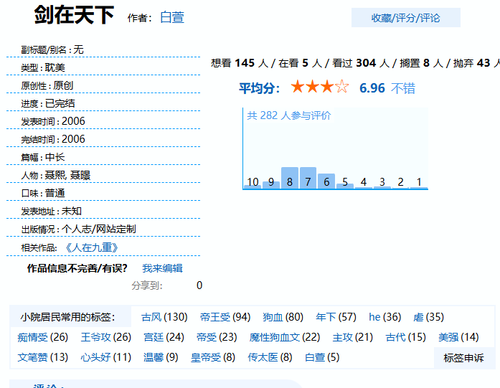The height and width of the screenshot is (388, 500).
Task: Open the 年下 (57) tag
Action: point(336,317)
